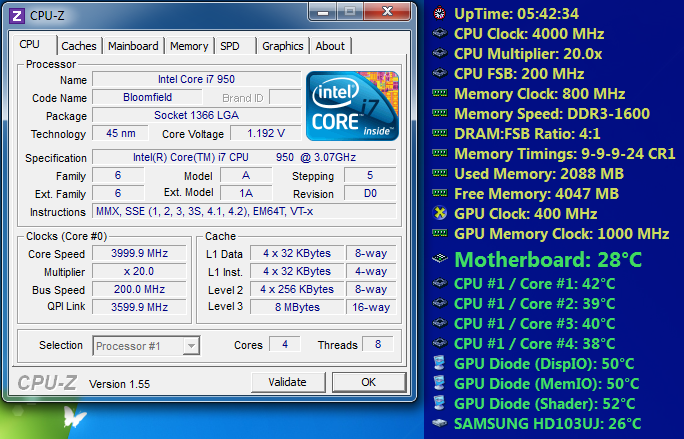Click the empty Brand ID field
The width and height of the screenshot is (684, 439).
pos(285,97)
